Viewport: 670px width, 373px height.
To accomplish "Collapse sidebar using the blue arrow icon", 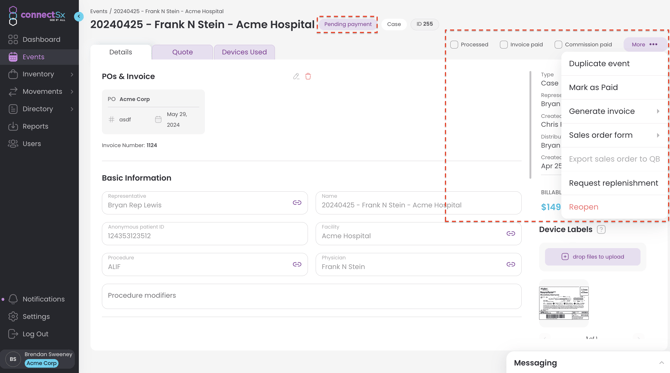I will point(79,16).
